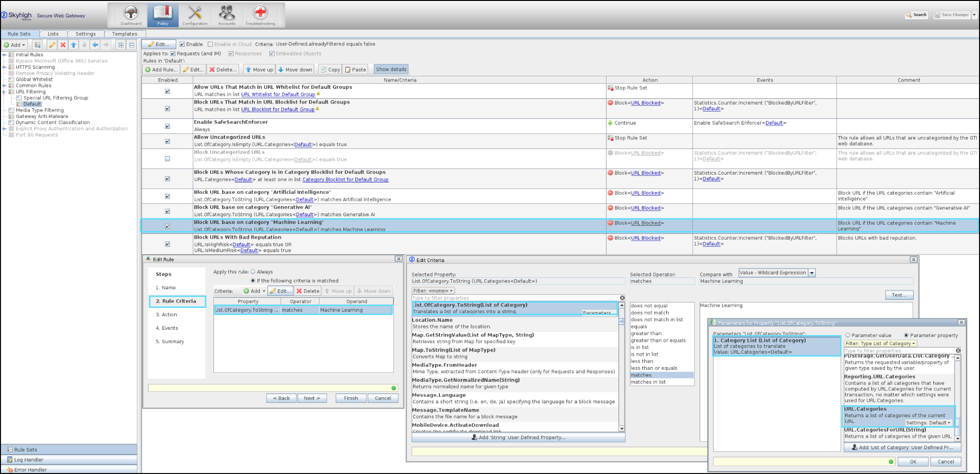Open the Add dropdown in rule sets panel
The image size is (980, 474).
[15, 45]
